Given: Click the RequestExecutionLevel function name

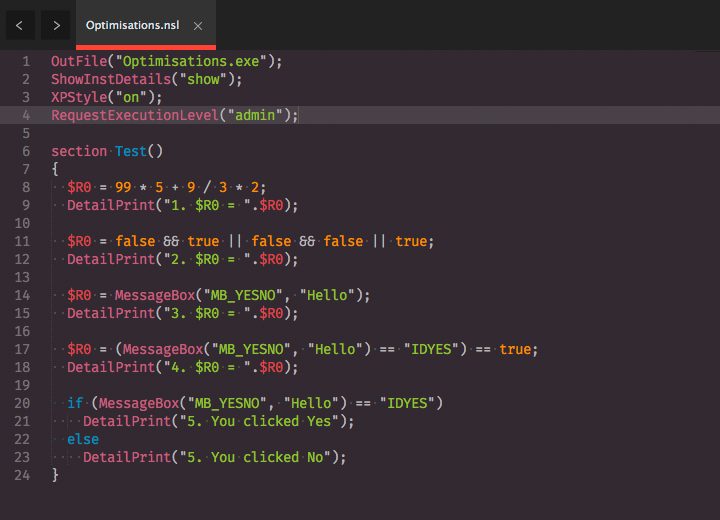Looking at the screenshot, I should [135, 115].
